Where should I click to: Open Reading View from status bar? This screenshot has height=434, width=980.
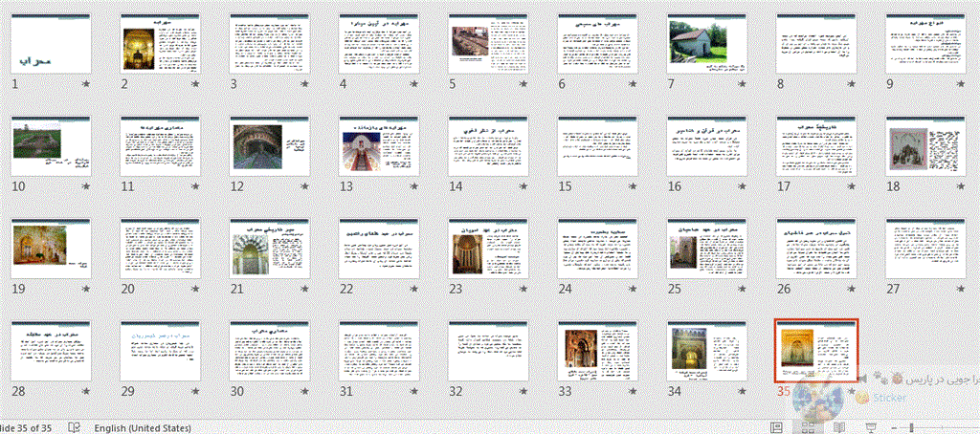pos(839,427)
